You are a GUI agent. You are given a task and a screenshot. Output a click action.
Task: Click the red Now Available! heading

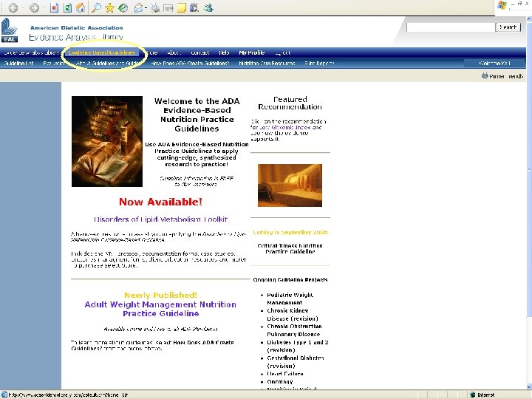[160, 202]
